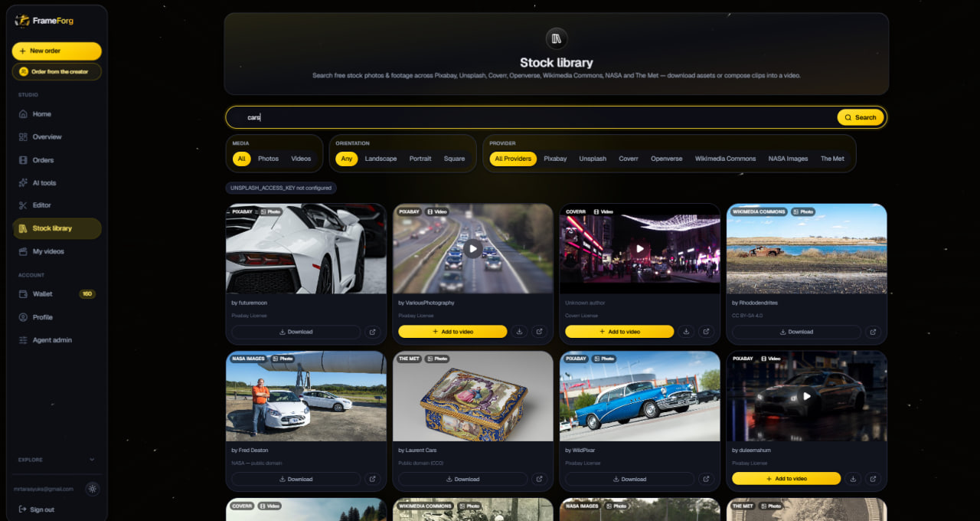This screenshot has width=980, height=521.
Task: Filter by NASA Images provider pill
Action: pos(788,159)
